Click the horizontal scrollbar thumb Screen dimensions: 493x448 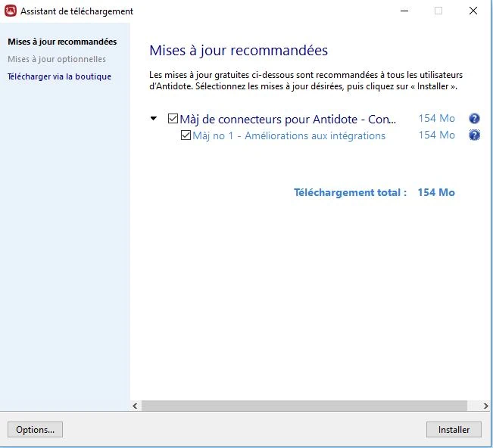pos(303,406)
